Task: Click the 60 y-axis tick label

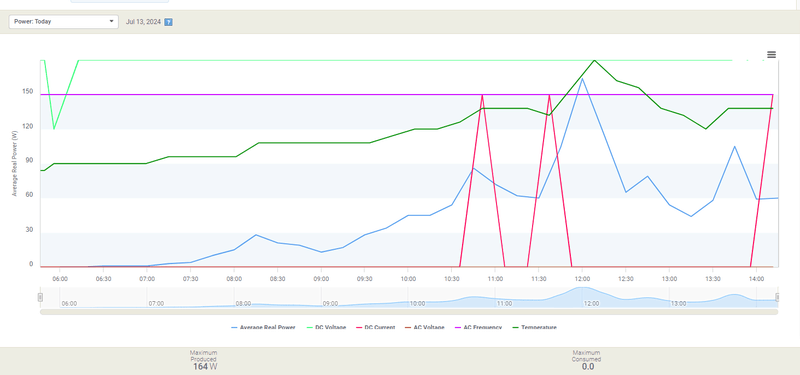Action: click(30, 195)
